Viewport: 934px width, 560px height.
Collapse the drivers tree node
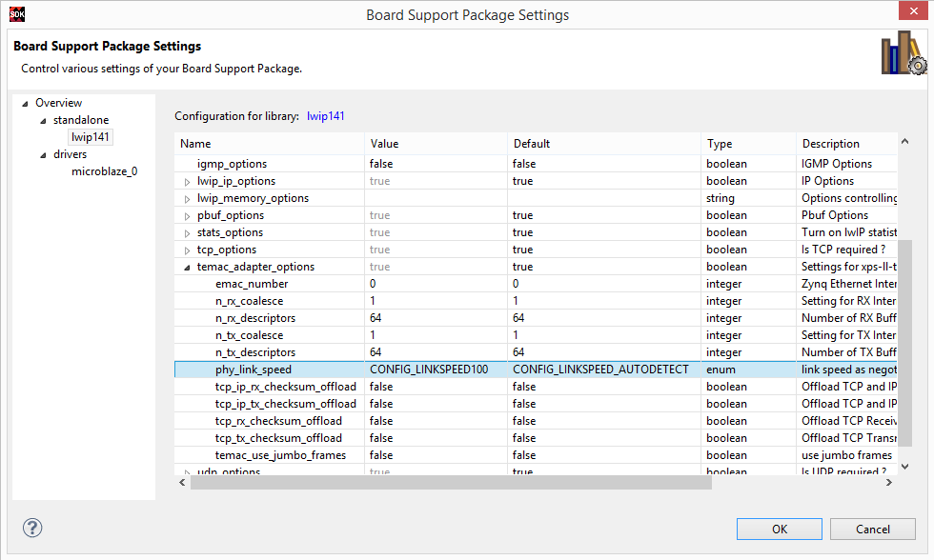coord(43,155)
